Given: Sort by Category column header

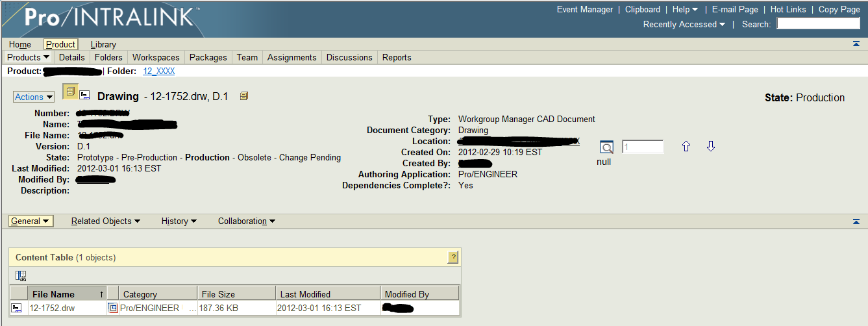Looking at the screenshot, I should pos(158,294).
